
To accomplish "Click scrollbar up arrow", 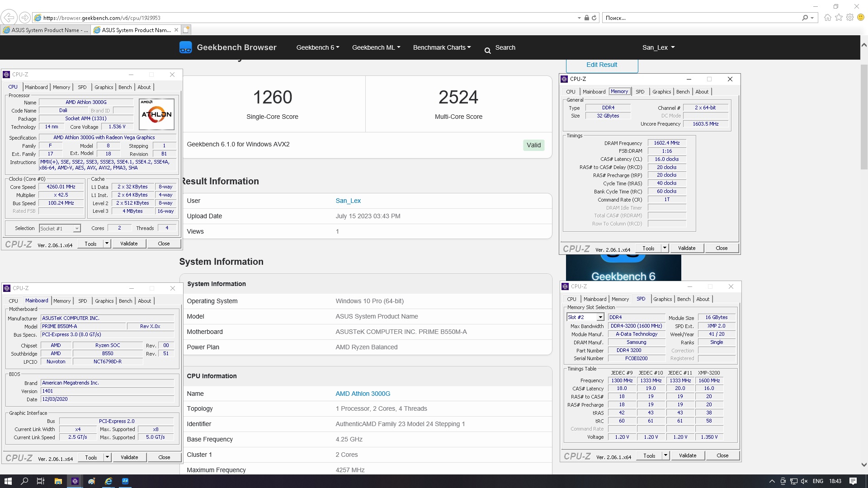I will 864,45.
